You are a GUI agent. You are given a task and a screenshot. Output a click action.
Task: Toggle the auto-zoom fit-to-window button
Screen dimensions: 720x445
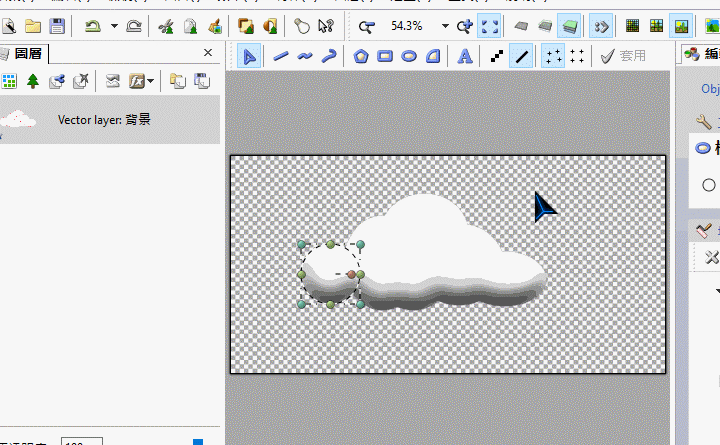click(x=489, y=26)
